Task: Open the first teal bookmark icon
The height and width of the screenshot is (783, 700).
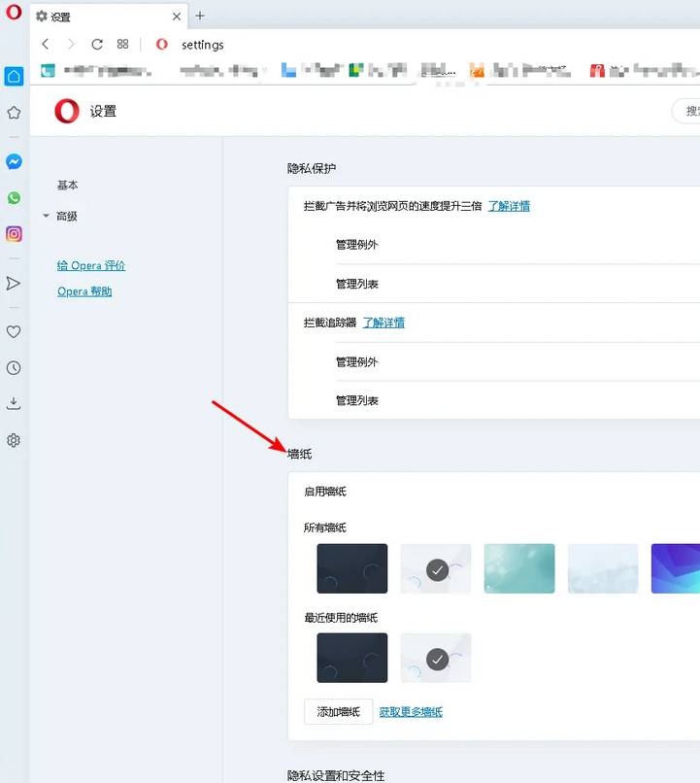Action: [x=48, y=71]
